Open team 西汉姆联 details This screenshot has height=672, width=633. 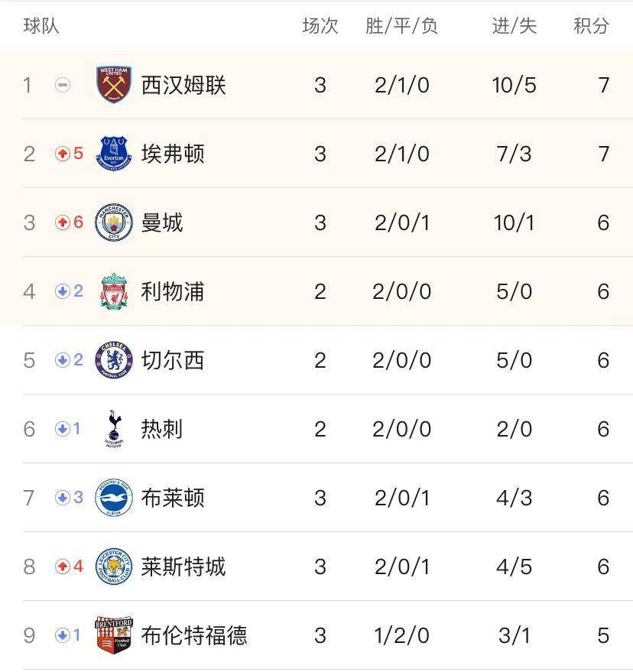click(183, 85)
